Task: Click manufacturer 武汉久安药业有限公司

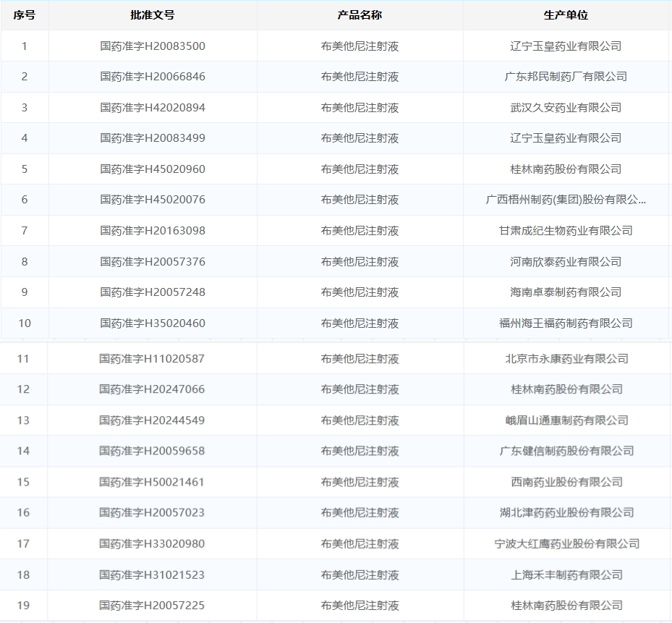Action: click(x=566, y=107)
